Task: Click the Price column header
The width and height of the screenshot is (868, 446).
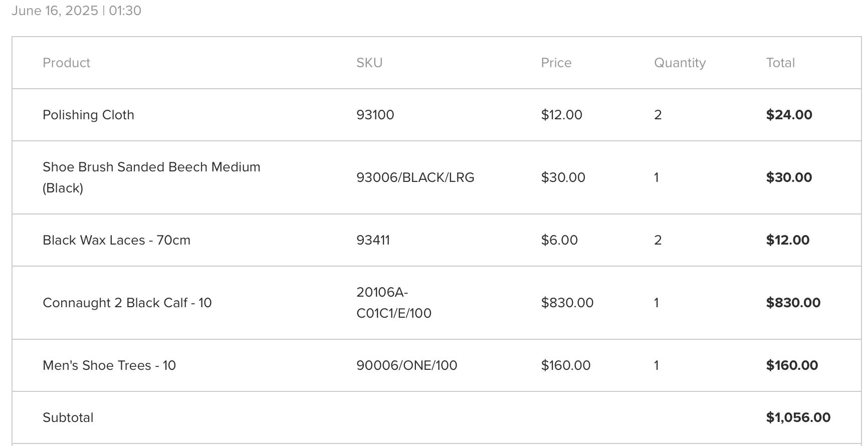Action: coord(556,63)
